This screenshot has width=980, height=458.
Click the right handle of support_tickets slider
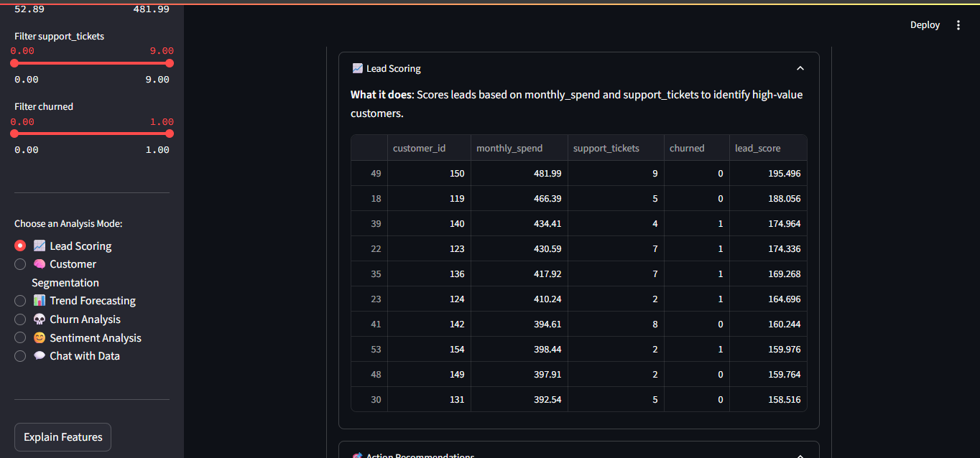(x=170, y=63)
